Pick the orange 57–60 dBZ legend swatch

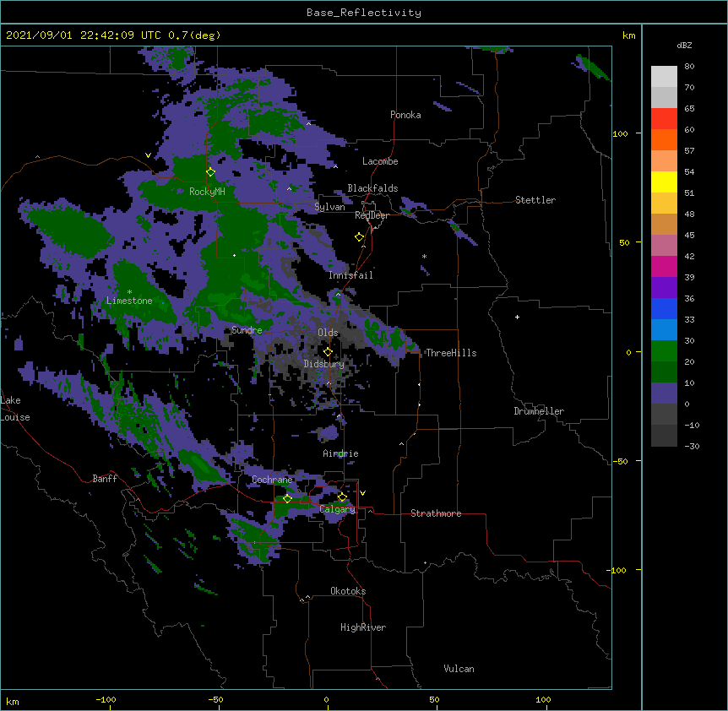pyautogui.click(x=664, y=139)
